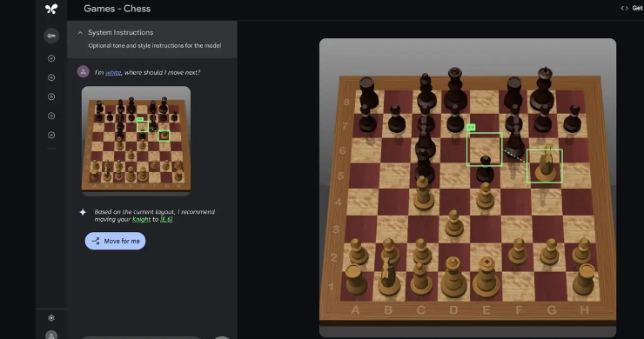Screen dimensions: 644x339
Task: Select the white pawn on D3
Action: [x=453, y=223]
